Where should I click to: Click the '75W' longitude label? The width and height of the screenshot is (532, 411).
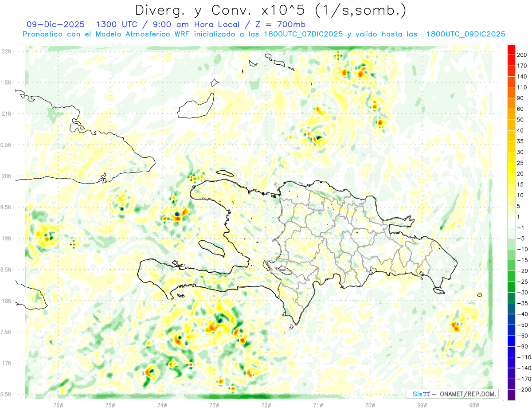coord(110,405)
